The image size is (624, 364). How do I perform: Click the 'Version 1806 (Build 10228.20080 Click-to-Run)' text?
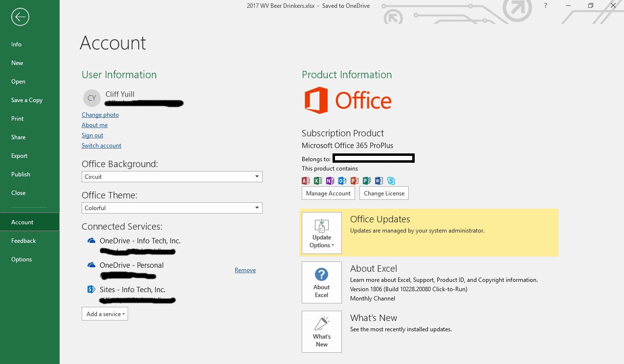pyautogui.click(x=409, y=289)
